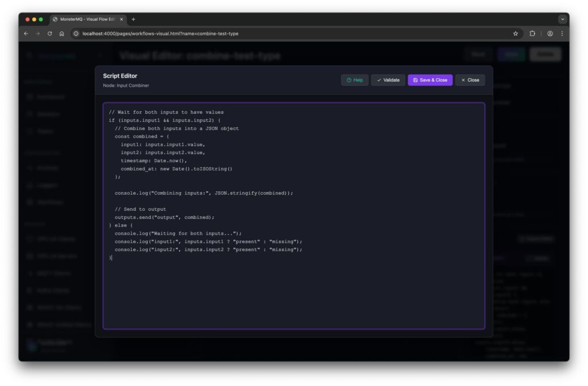
Task: Open the Help panel in Script Editor
Action: click(x=354, y=80)
